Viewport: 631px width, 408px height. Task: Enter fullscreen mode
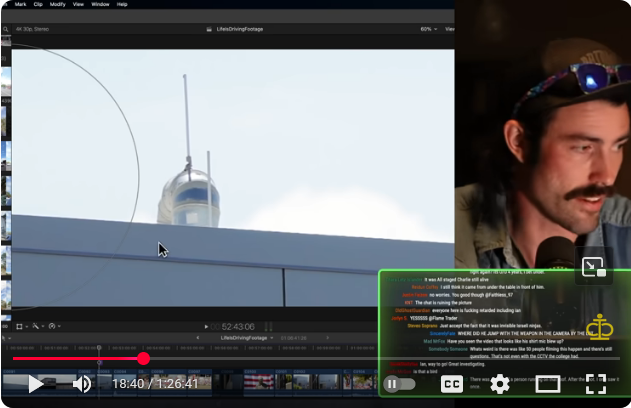pyautogui.click(x=596, y=383)
